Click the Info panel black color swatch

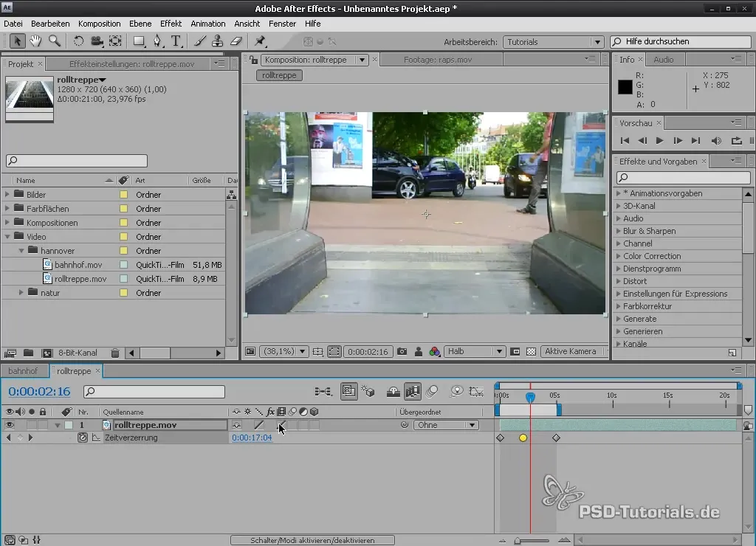[625, 87]
